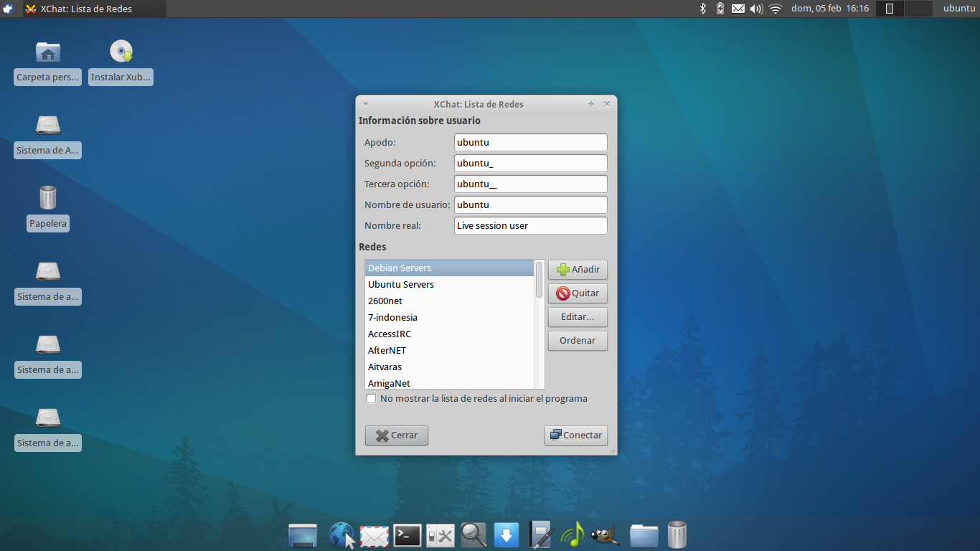This screenshot has height=551, width=980.
Task: Open the terminal emulator from the dock
Action: 407,534
